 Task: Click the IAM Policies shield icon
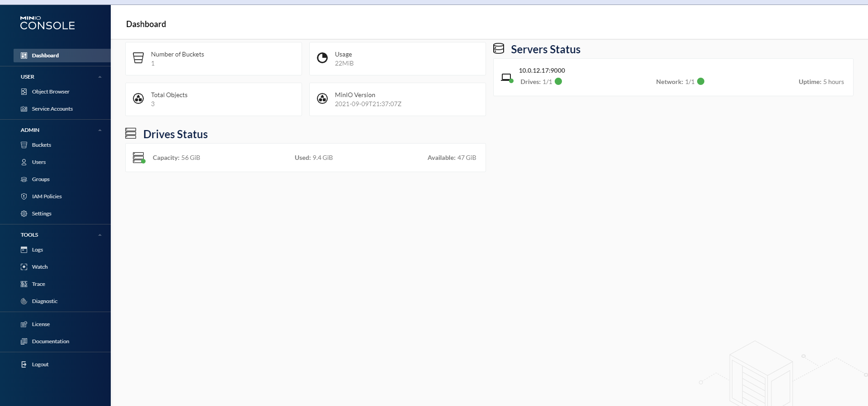[x=24, y=196]
